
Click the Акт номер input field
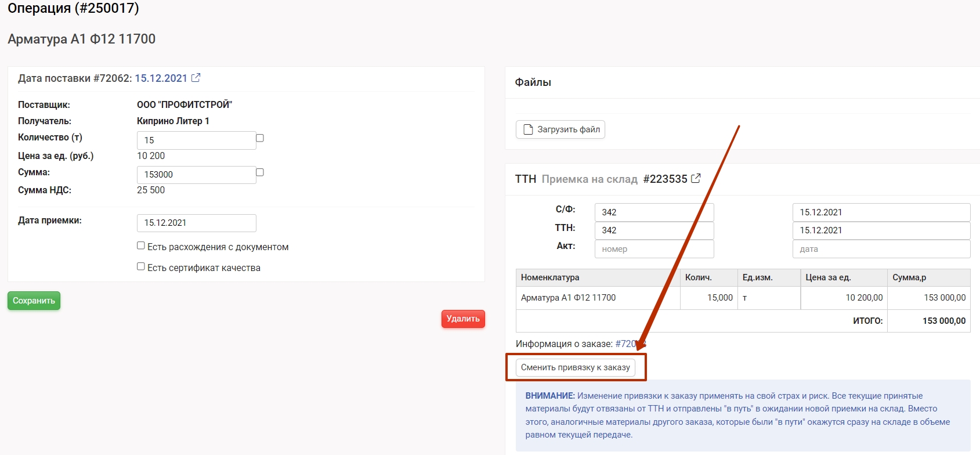pos(654,249)
